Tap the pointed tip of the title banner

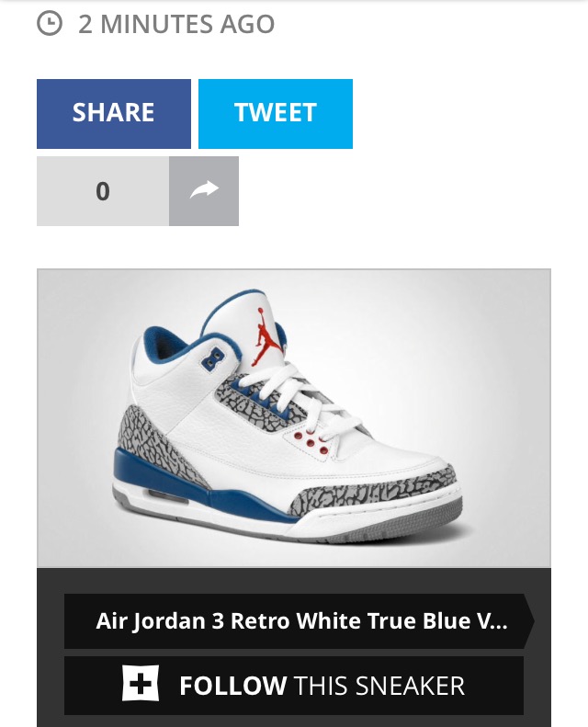point(529,620)
